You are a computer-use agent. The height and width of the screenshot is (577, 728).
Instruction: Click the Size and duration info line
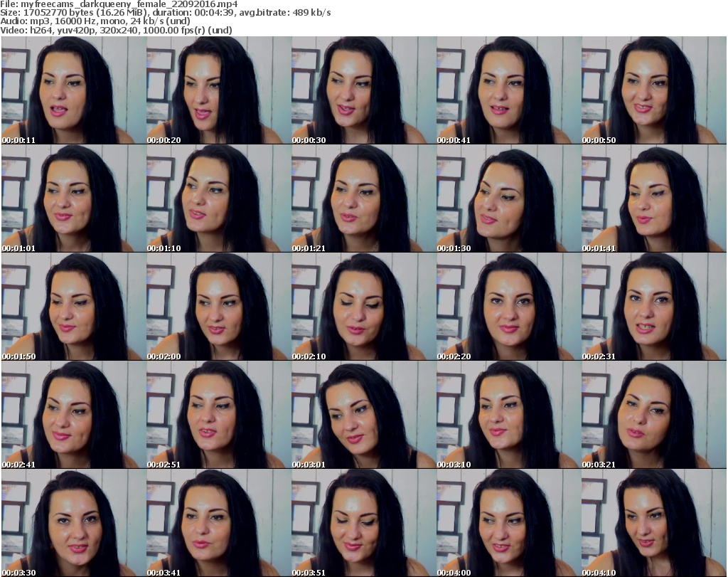pyautogui.click(x=166, y=13)
